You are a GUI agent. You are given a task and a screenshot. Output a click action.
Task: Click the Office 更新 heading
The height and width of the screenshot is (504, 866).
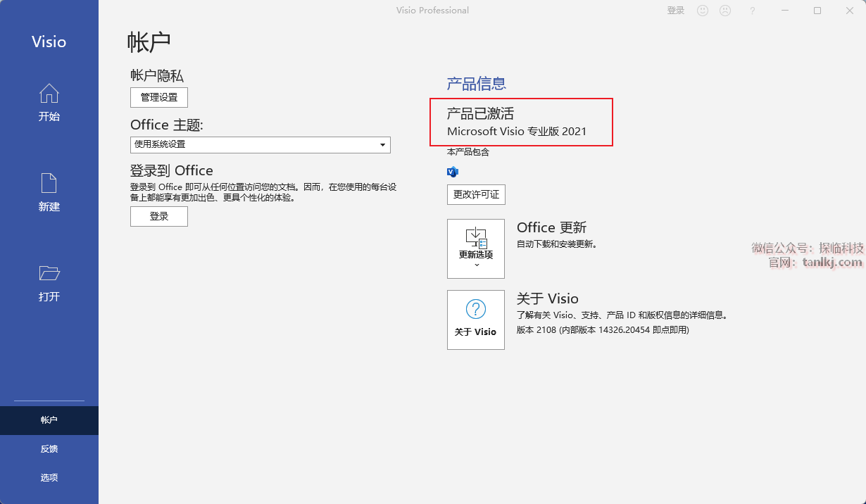552,227
